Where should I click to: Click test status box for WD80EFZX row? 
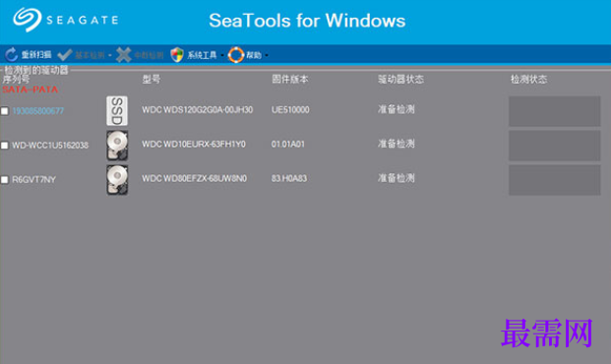point(555,180)
